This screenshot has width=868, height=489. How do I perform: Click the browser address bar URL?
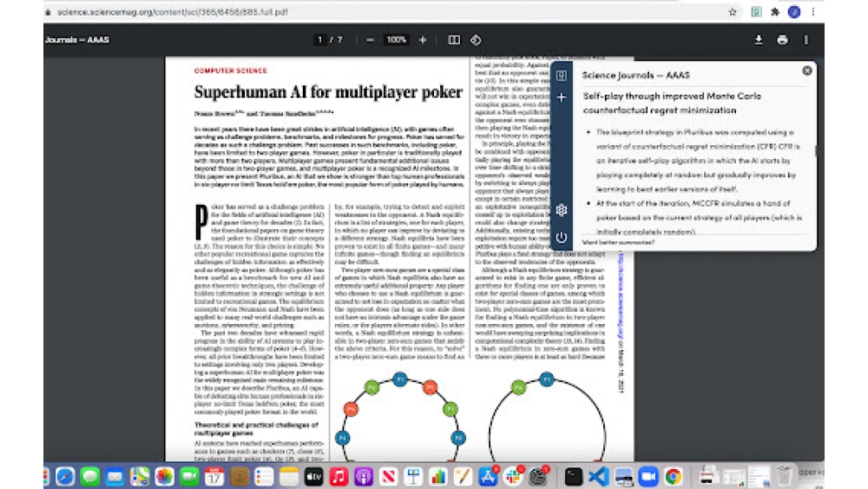(173, 11)
